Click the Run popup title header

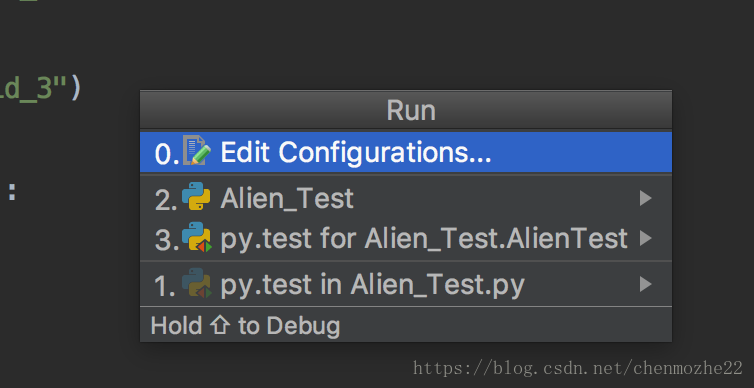(x=406, y=110)
